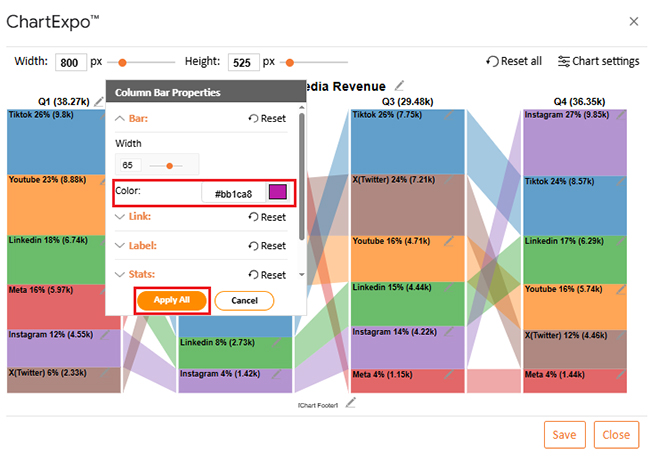Click the pencil icon next to Q1 header
The width and height of the screenshot is (650, 461).
tap(99, 101)
